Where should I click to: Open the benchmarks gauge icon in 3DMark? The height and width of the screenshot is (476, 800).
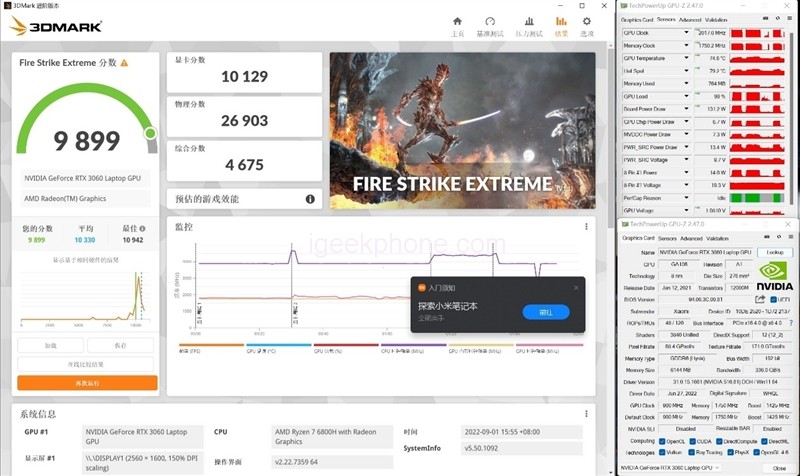pyautogui.click(x=490, y=23)
